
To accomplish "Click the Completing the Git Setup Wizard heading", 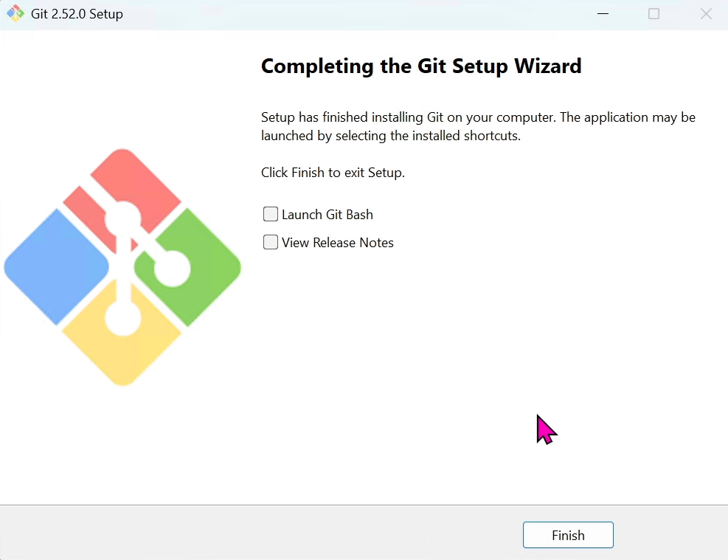I will (421, 66).
